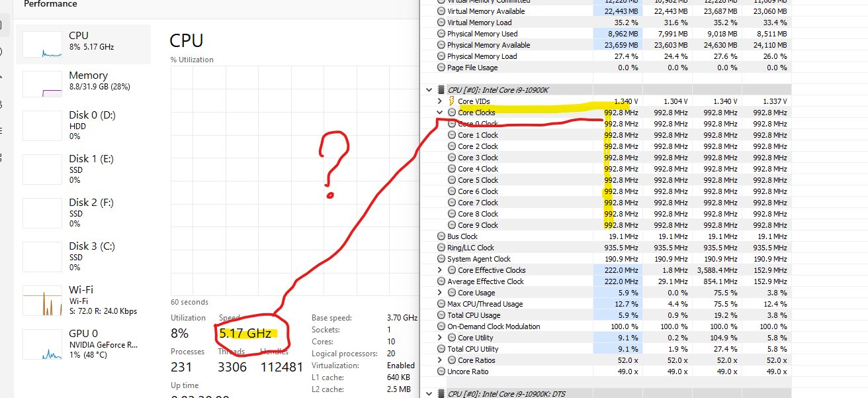Expand the Core Ratios group
This screenshot has height=398, width=868.
point(440,360)
